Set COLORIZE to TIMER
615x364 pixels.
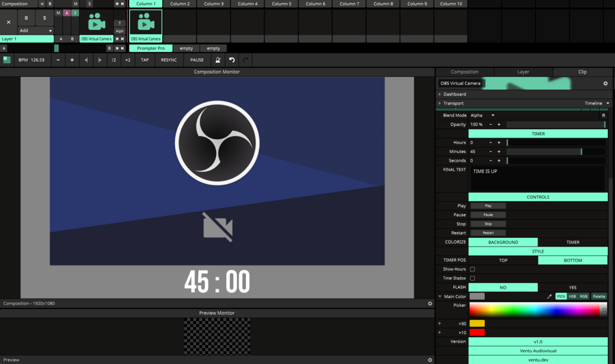coord(573,242)
